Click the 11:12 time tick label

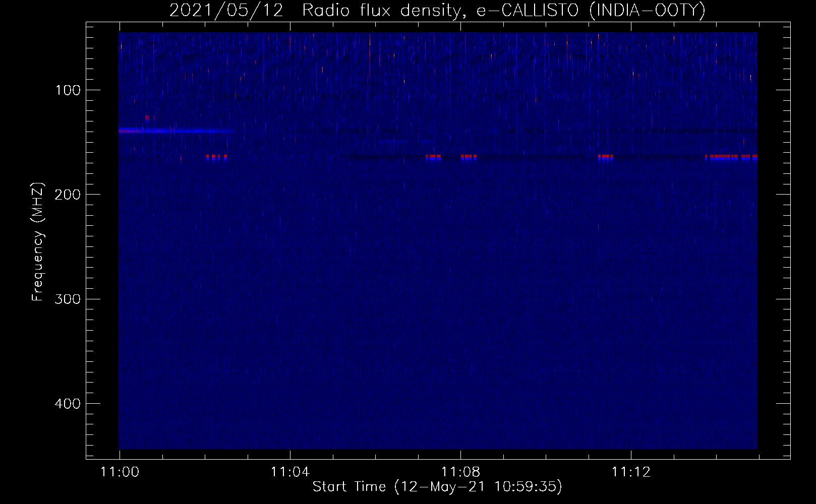pyautogui.click(x=631, y=472)
